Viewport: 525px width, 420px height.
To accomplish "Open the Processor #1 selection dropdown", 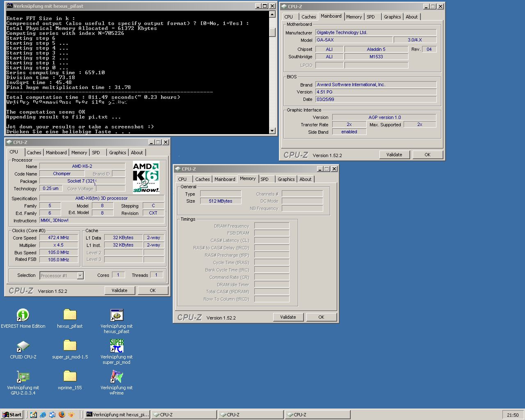I will [x=80, y=276].
